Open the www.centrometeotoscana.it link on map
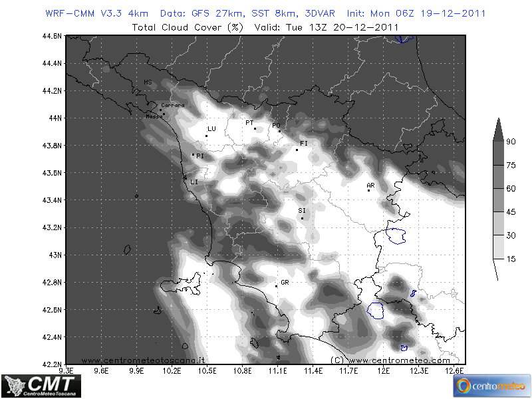 (x=143, y=360)
